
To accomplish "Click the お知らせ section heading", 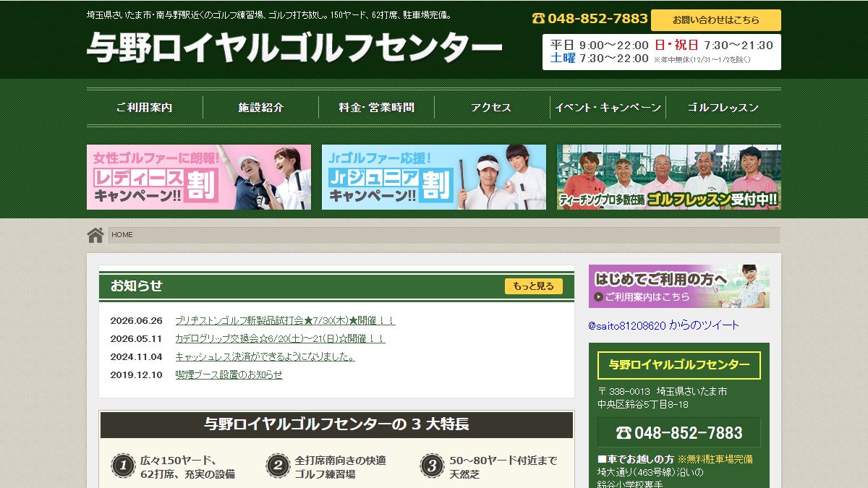I will [137, 286].
